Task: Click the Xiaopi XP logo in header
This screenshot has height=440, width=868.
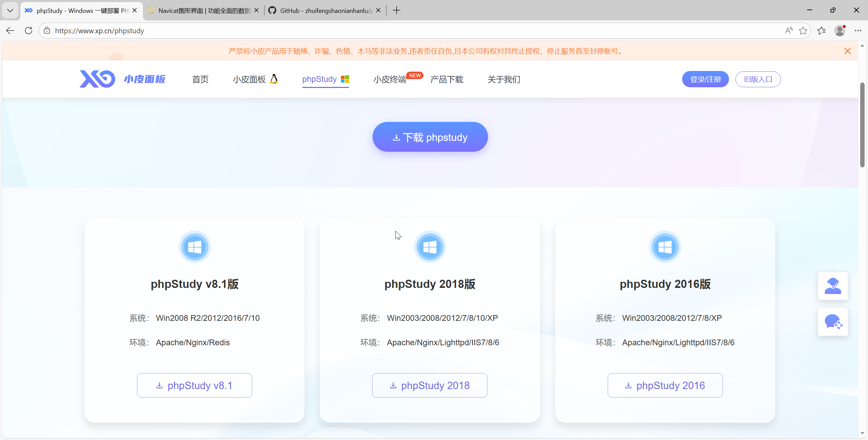Action: (x=98, y=79)
